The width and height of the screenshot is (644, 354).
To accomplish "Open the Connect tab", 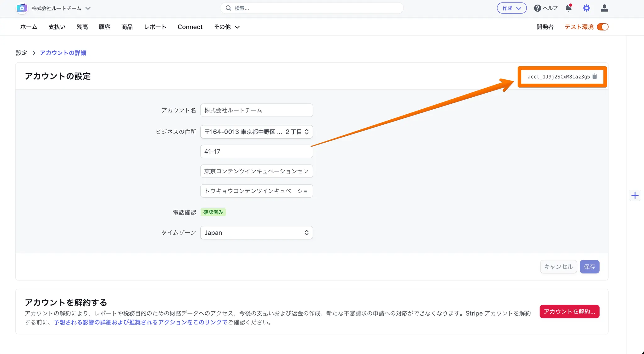I will 190,27.
